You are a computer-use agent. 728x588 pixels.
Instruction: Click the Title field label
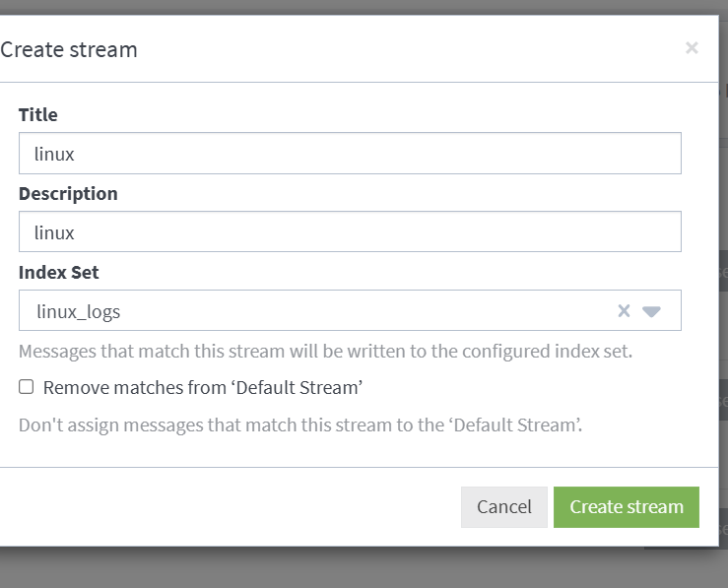38,114
